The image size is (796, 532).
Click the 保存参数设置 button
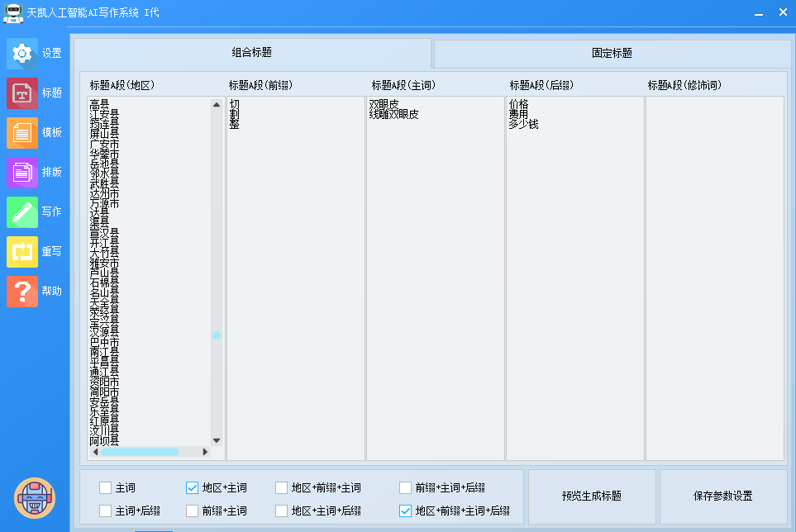[x=722, y=496]
